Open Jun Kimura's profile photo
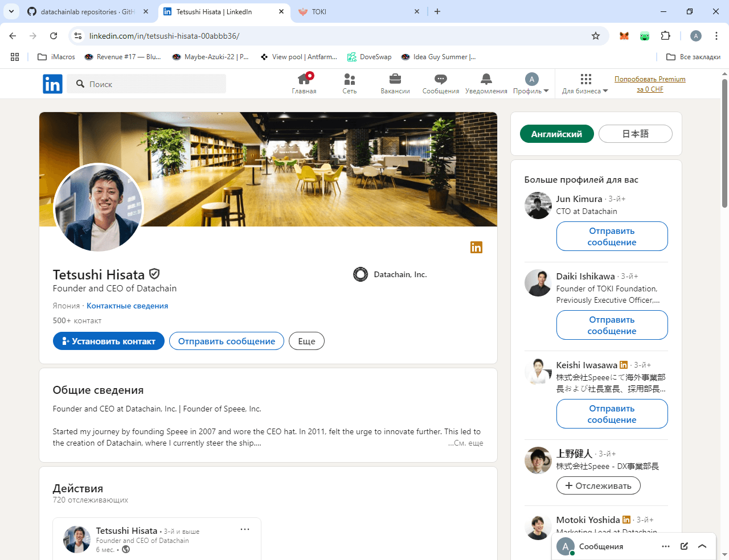729x560 pixels. pyautogui.click(x=538, y=205)
